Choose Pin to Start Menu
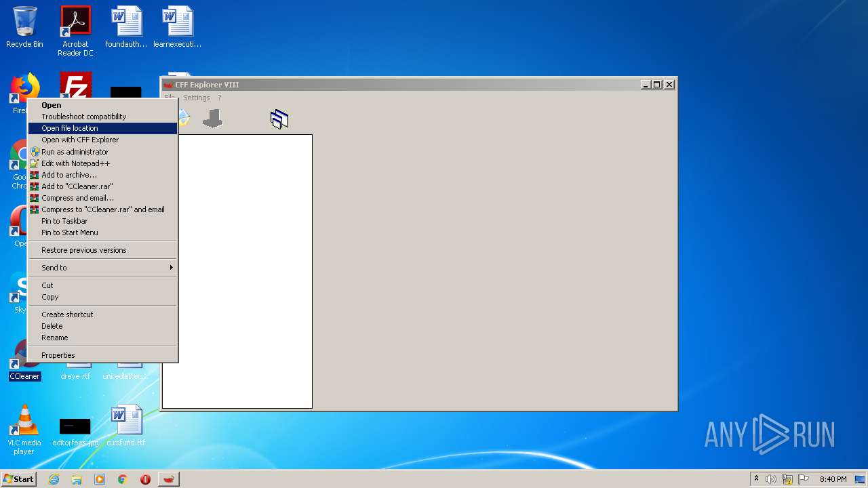This screenshot has height=488, width=868. pos(102,232)
